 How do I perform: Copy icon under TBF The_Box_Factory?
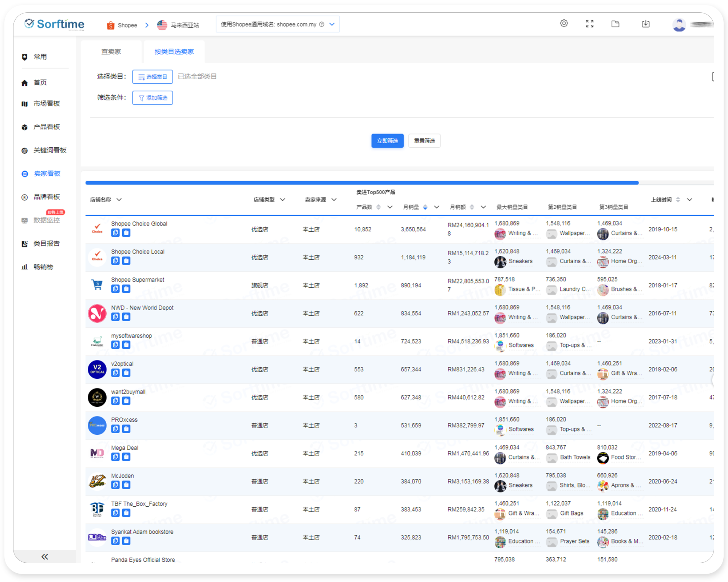[x=115, y=513]
